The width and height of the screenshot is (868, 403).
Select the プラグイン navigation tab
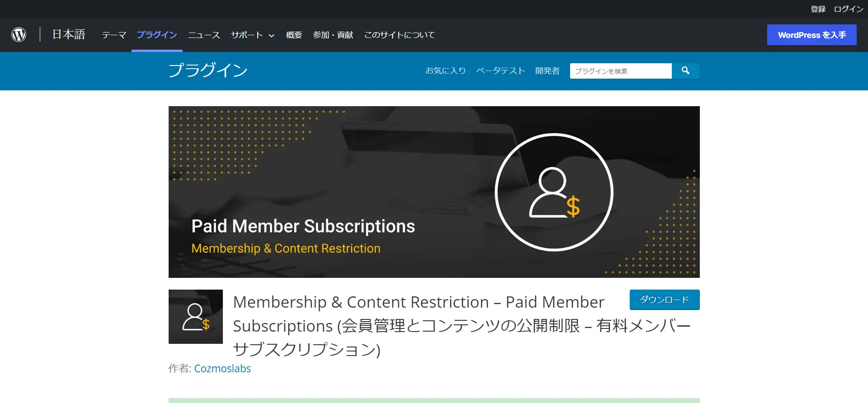click(157, 35)
